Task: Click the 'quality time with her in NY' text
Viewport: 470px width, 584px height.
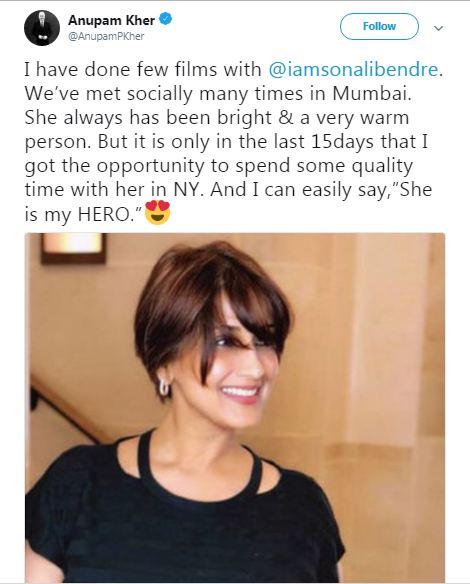Action: click(x=219, y=178)
